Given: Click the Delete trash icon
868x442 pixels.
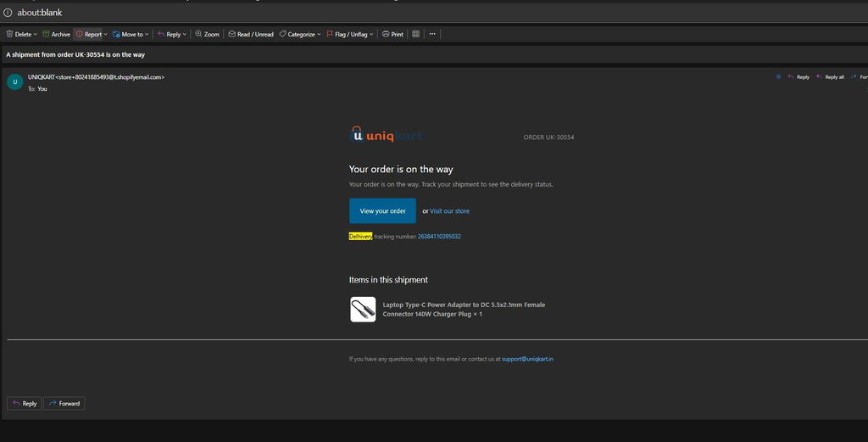Looking at the screenshot, I should click(x=9, y=34).
